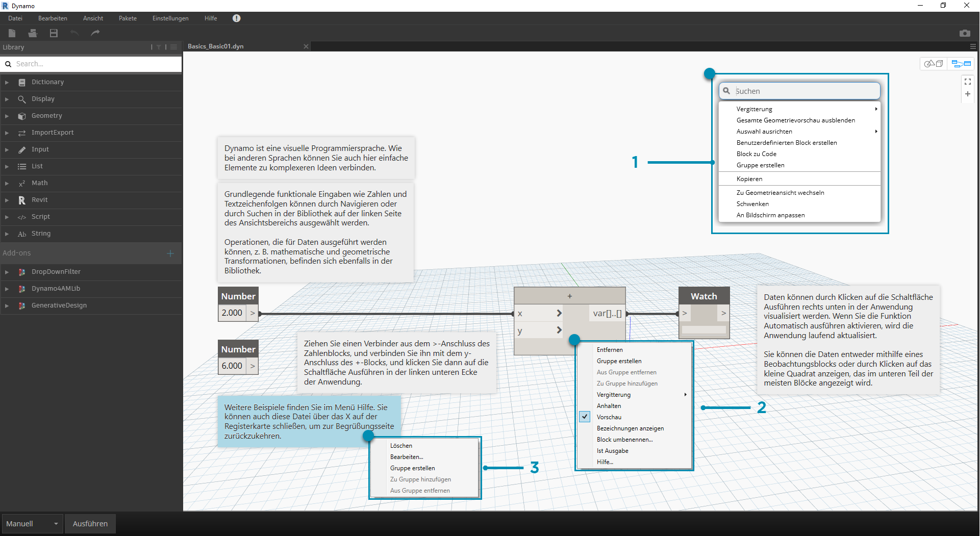
Task: Click the magnifier icon in Library search
Action: [x=8, y=64]
